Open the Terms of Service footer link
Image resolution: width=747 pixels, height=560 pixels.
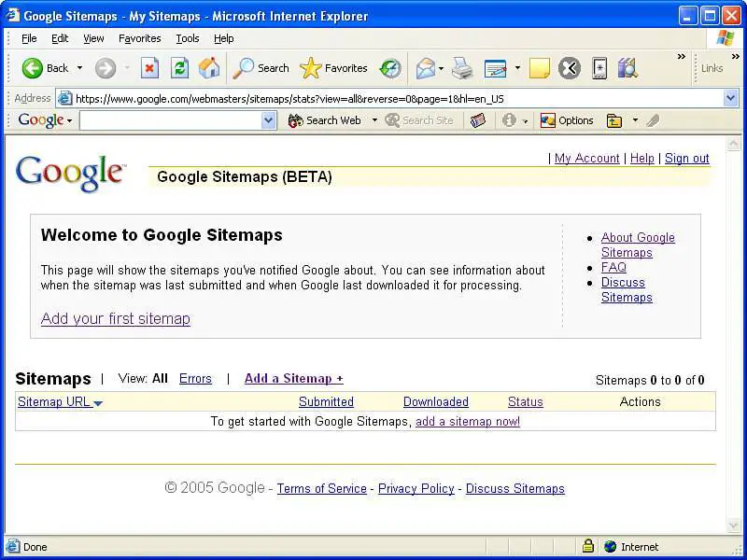tap(322, 488)
